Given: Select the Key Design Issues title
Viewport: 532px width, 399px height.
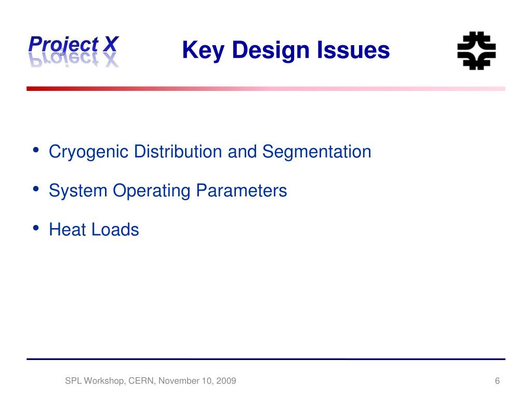Looking at the screenshot, I should coord(286,50).
